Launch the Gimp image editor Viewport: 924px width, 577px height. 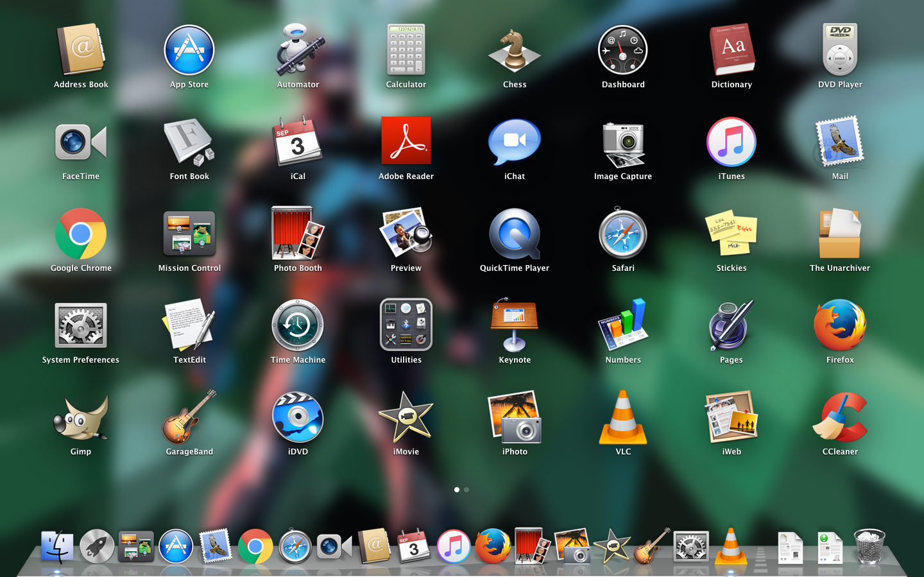pyautogui.click(x=81, y=417)
